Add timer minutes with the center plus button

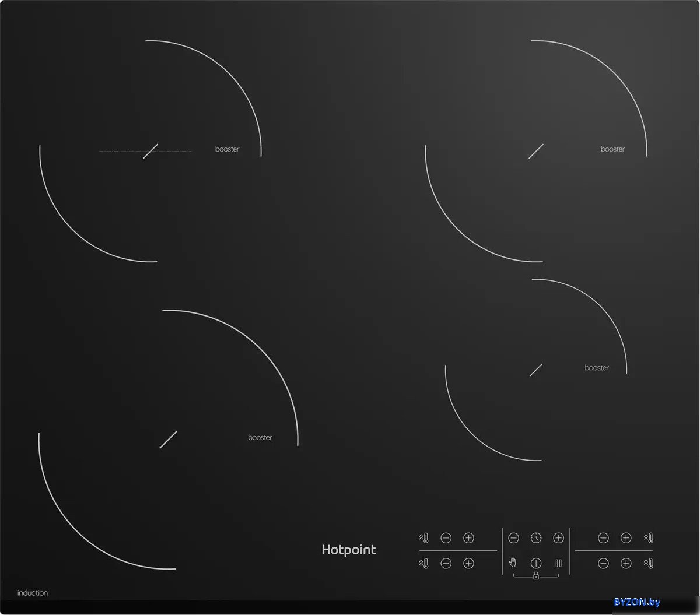[x=558, y=537]
